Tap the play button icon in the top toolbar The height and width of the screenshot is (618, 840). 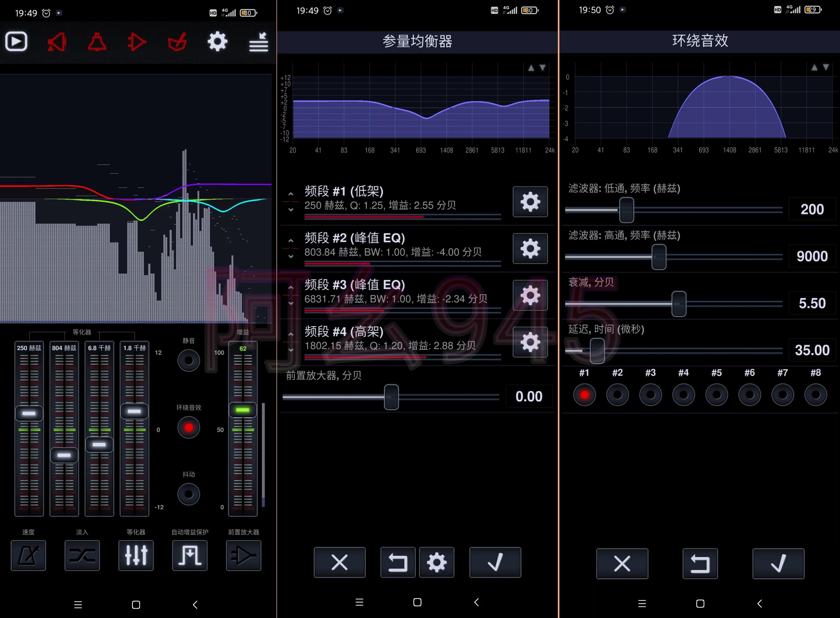(16, 41)
